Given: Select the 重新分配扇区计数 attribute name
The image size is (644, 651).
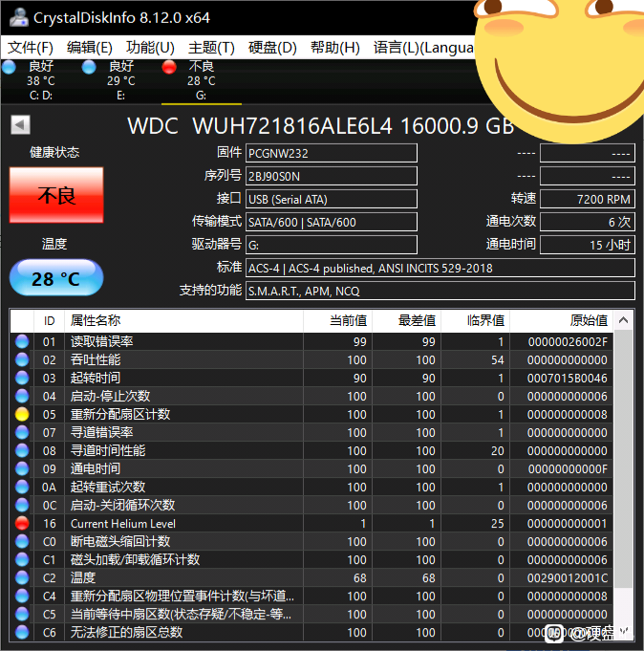Looking at the screenshot, I should [120, 414].
